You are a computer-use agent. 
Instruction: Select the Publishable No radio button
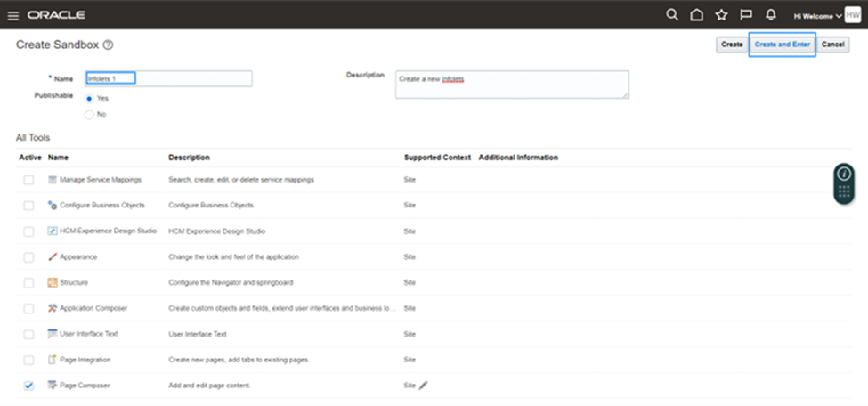89,115
